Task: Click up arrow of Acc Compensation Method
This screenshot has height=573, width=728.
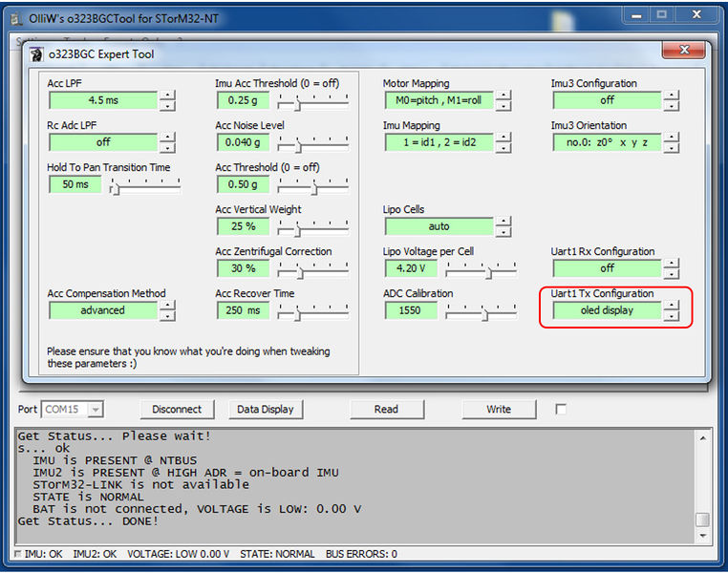Action: tap(167, 306)
